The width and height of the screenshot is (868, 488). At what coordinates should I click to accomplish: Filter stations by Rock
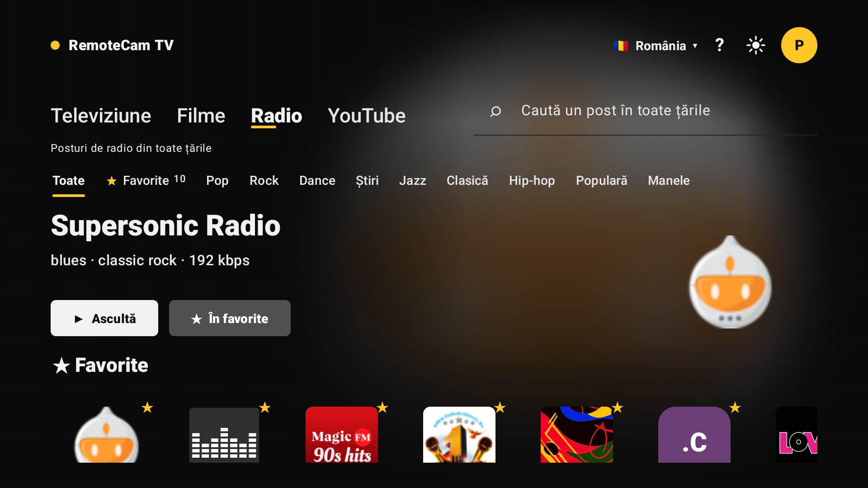click(x=264, y=181)
